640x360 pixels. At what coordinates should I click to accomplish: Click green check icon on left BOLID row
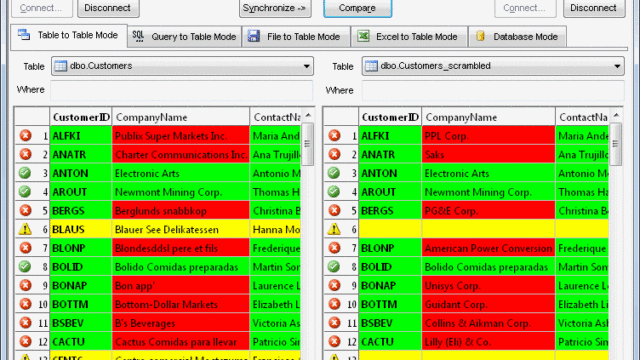coord(25,267)
